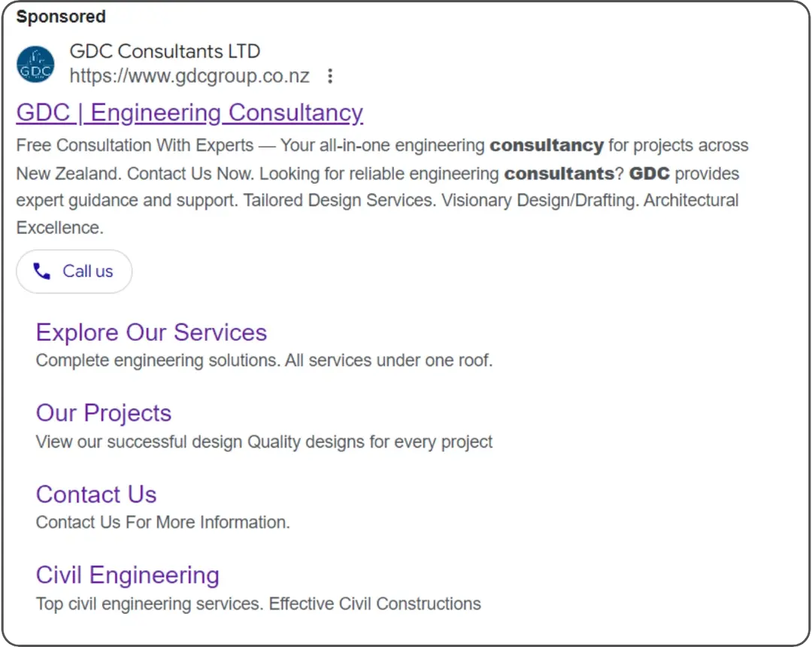Open the Contact Us sitelink
Viewport: 812px width, 647px height.
pyautogui.click(x=96, y=494)
